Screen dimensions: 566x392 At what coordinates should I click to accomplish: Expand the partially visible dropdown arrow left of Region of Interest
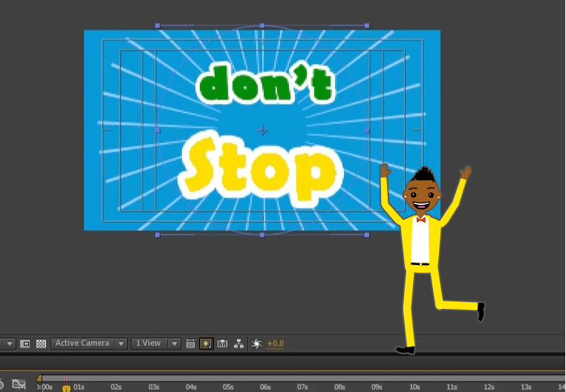click(x=10, y=344)
